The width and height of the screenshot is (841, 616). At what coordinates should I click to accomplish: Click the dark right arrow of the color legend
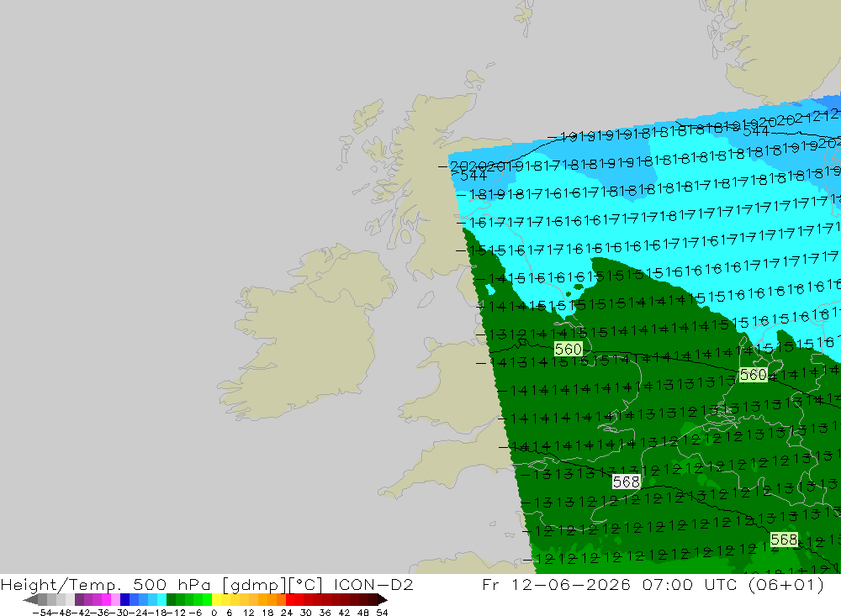(x=383, y=599)
